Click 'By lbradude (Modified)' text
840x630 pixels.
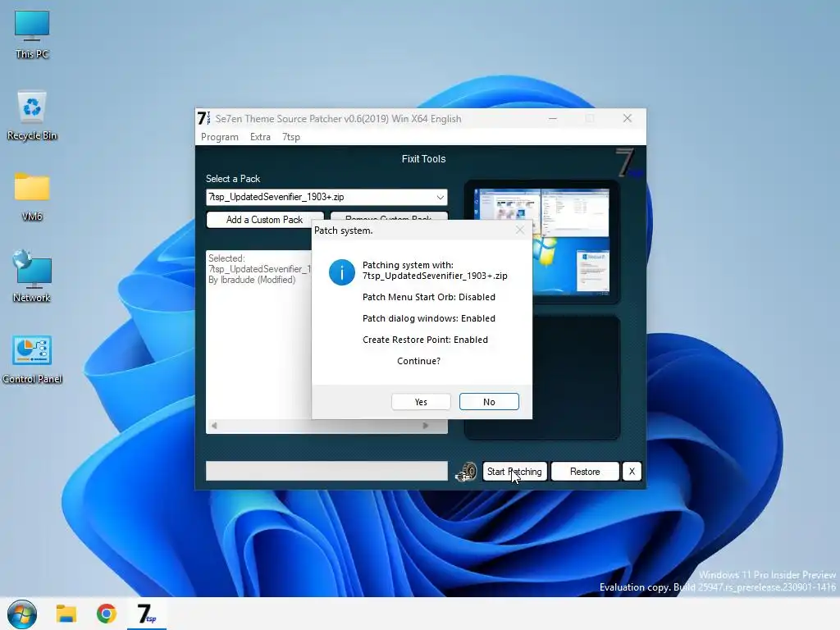pyautogui.click(x=252, y=280)
